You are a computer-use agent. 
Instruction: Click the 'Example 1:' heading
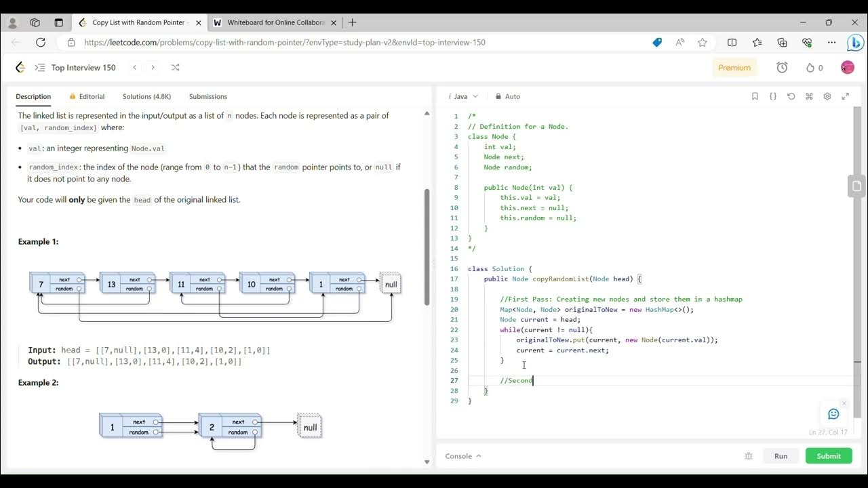pos(39,241)
